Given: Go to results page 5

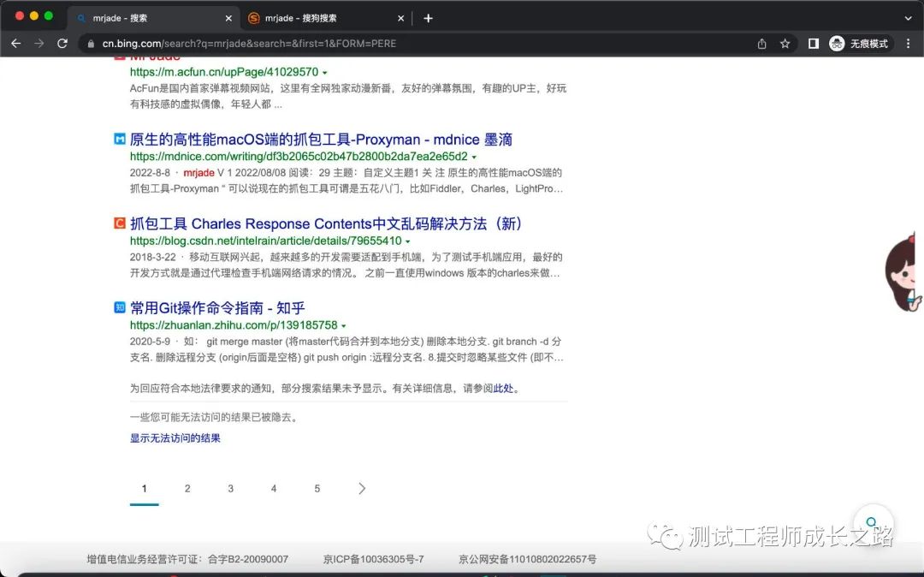Looking at the screenshot, I should coord(317,489).
